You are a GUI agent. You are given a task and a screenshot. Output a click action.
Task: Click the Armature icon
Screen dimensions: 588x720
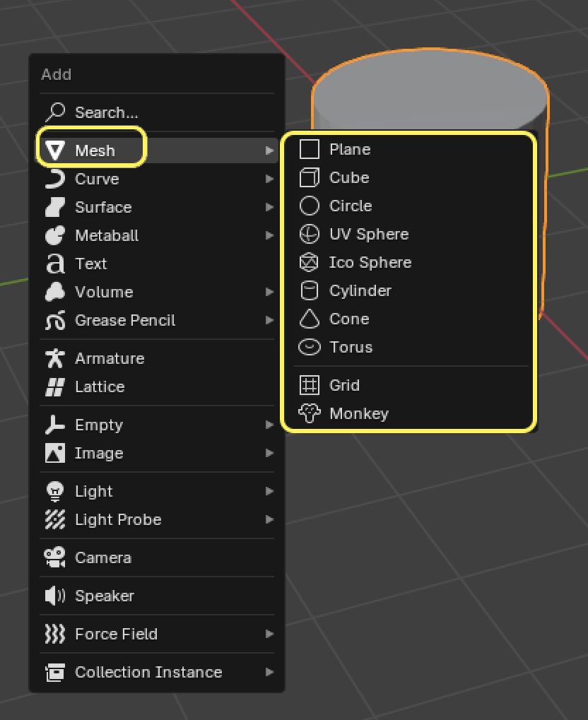[54, 358]
